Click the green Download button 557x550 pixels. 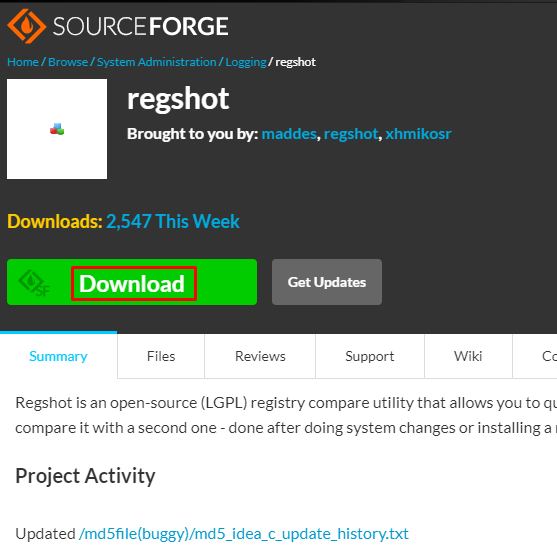[x=132, y=282]
